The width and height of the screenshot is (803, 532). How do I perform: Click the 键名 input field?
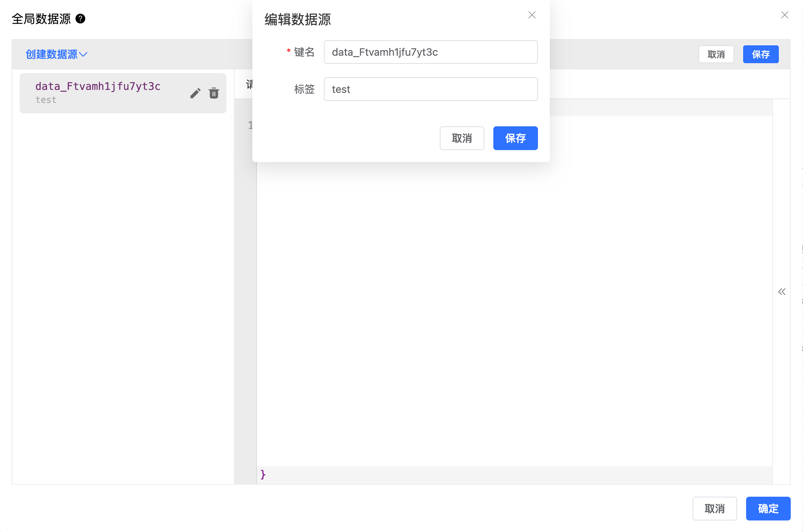pyautogui.click(x=430, y=52)
